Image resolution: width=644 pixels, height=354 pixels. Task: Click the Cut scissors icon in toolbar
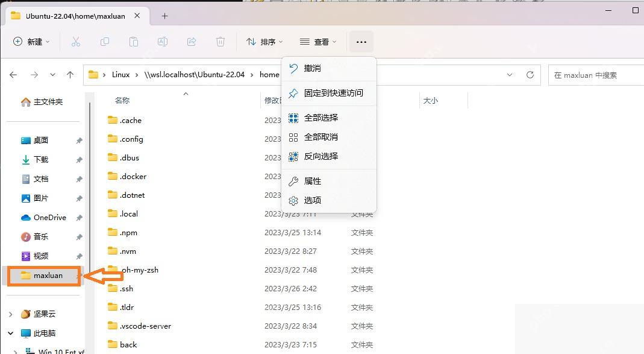tap(75, 42)
